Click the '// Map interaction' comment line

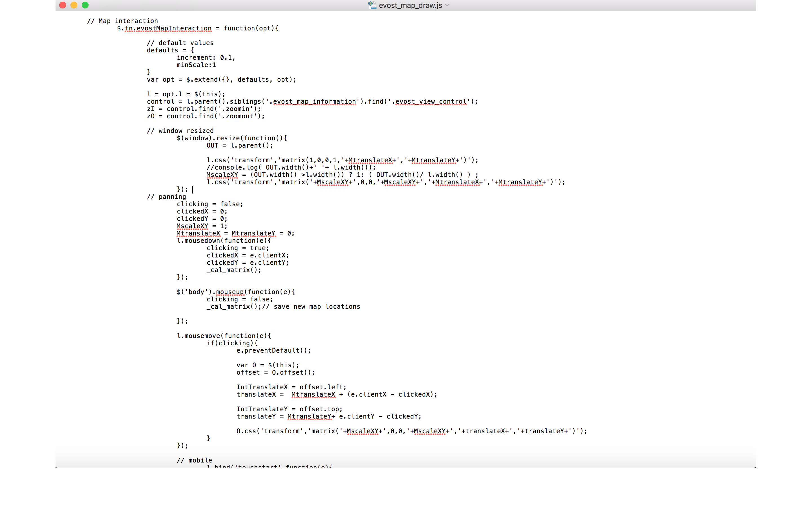tap(122, 21)
